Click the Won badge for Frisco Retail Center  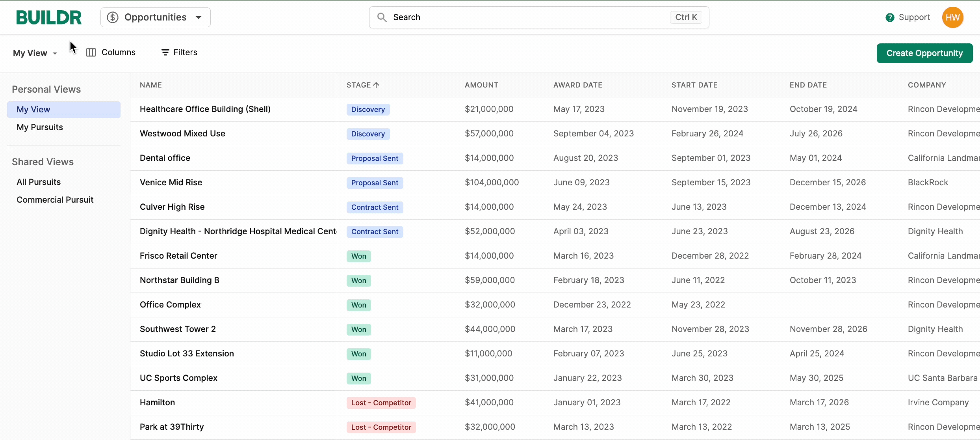pos(358,256)
